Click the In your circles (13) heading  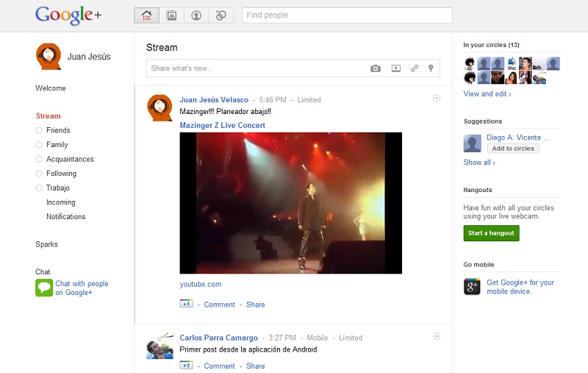click(x=491, y=45)
